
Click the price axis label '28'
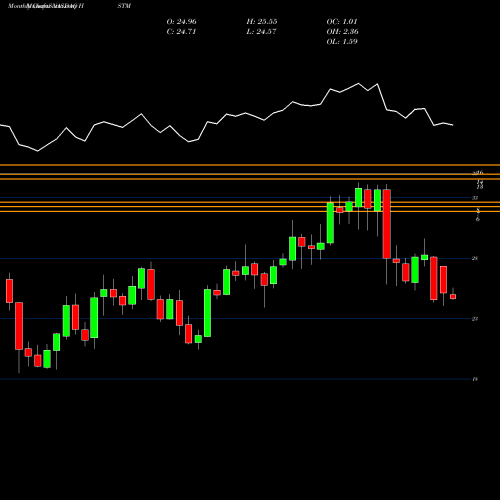(475, 258)
